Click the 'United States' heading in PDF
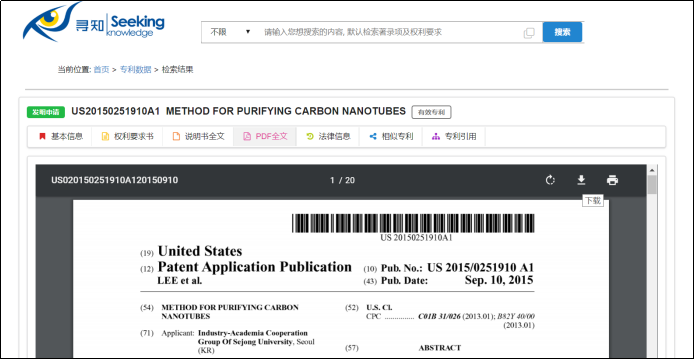 [200, 251]
